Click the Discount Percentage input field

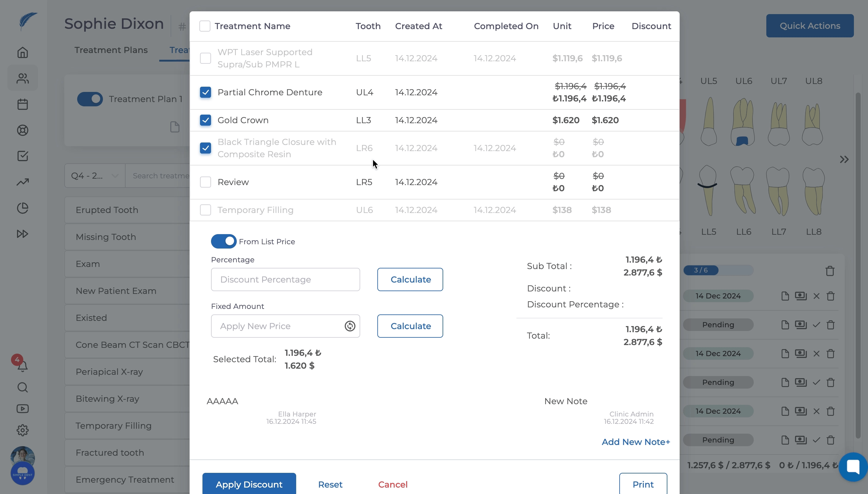click(285, 279)
